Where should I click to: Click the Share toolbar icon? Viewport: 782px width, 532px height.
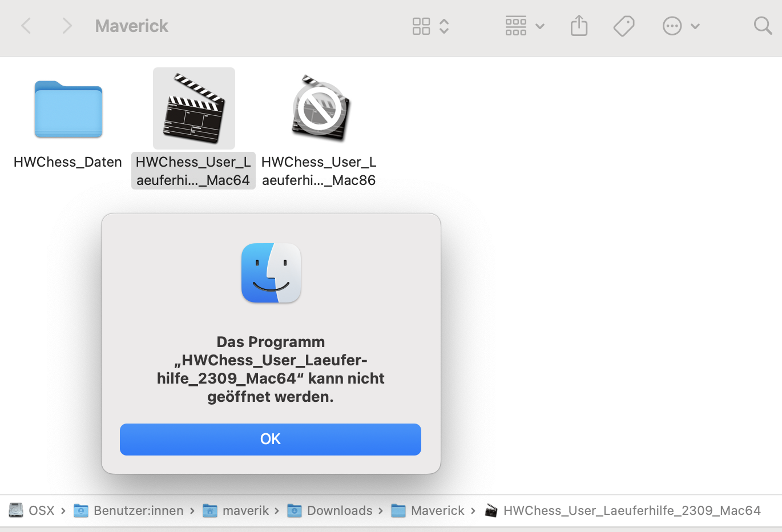tap(579, 26)
